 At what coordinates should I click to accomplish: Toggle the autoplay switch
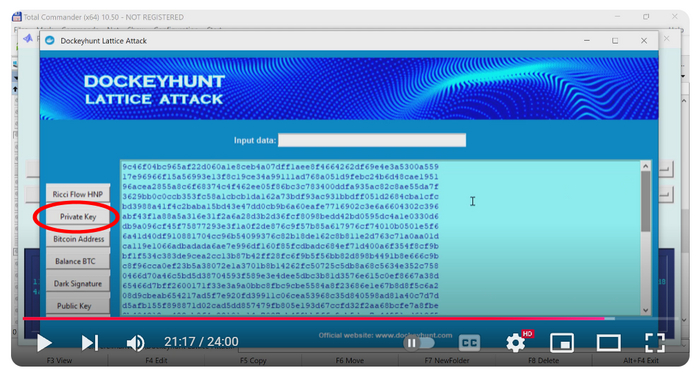tap(419, 343)
